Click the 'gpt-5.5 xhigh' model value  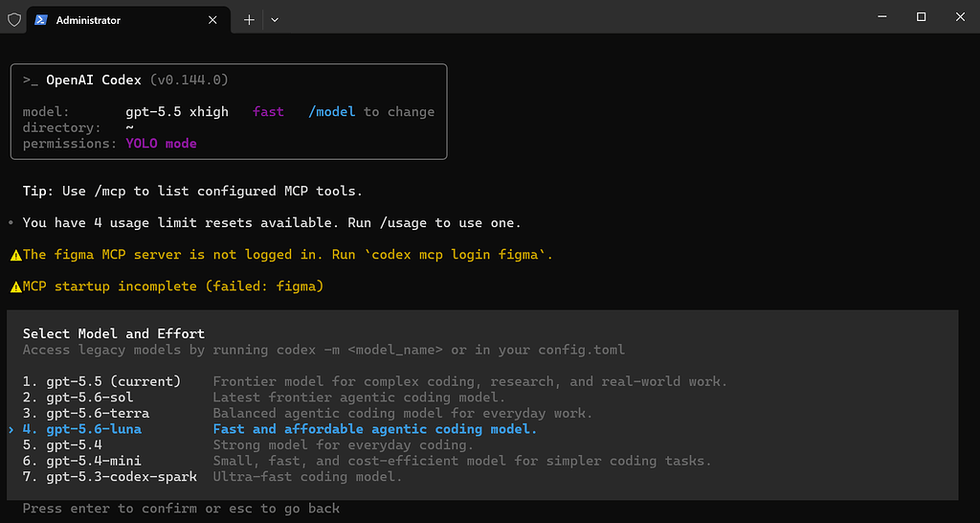pos(177,112)
